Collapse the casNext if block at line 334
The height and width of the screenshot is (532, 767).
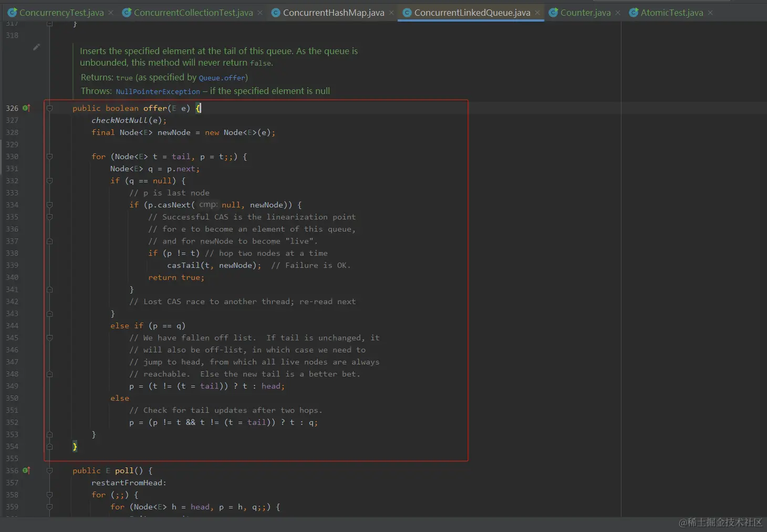click(49, 205)
